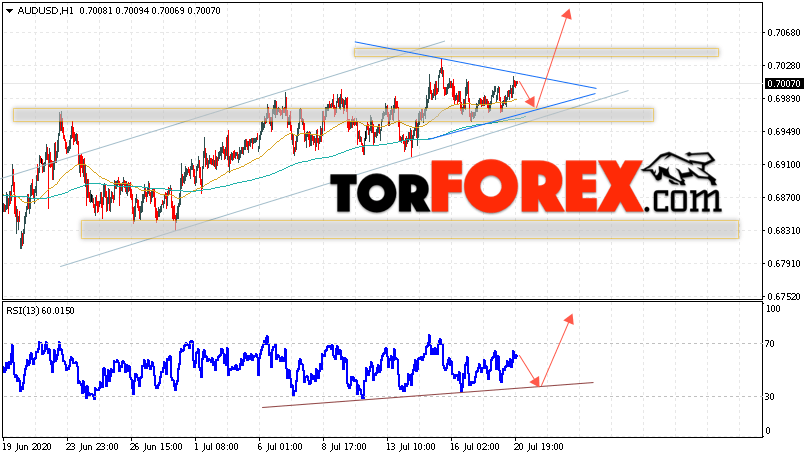This screenshot has height=458, width=808.
Task: Click the 13 Jul 10:00 time label
Action: (x=412, y=447)
